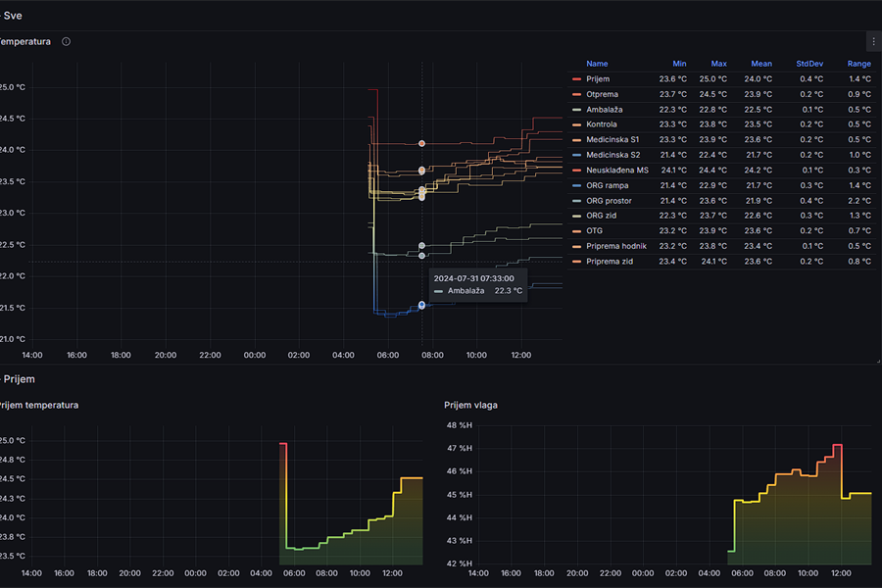Toggle the Otprema series in legend

click(x=602, y=94)
